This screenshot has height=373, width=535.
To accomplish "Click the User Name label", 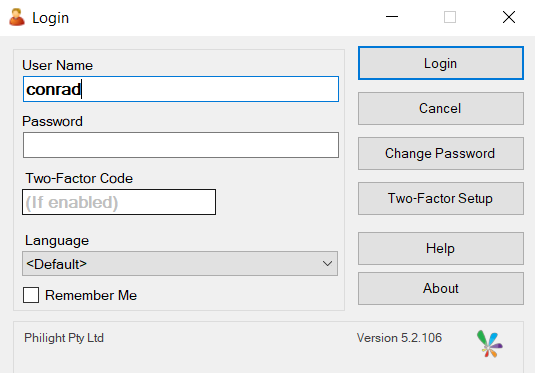I will pyautogui.click(x=57, y=65).
